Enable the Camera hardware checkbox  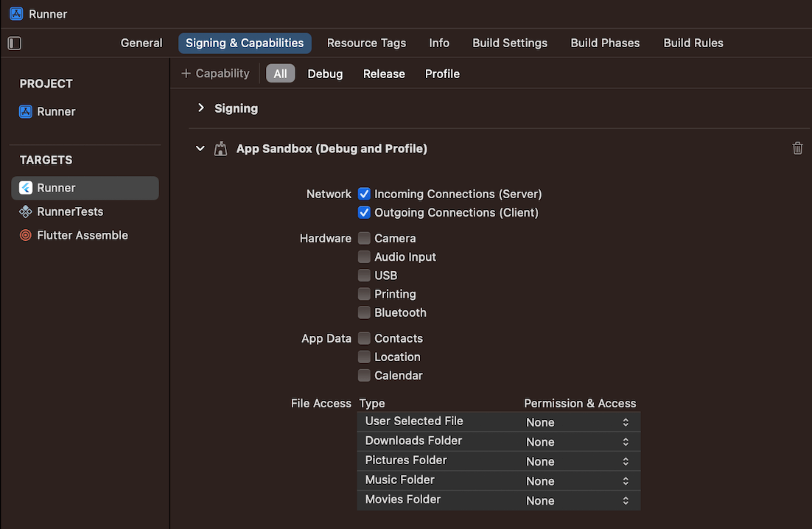point(364,238)
